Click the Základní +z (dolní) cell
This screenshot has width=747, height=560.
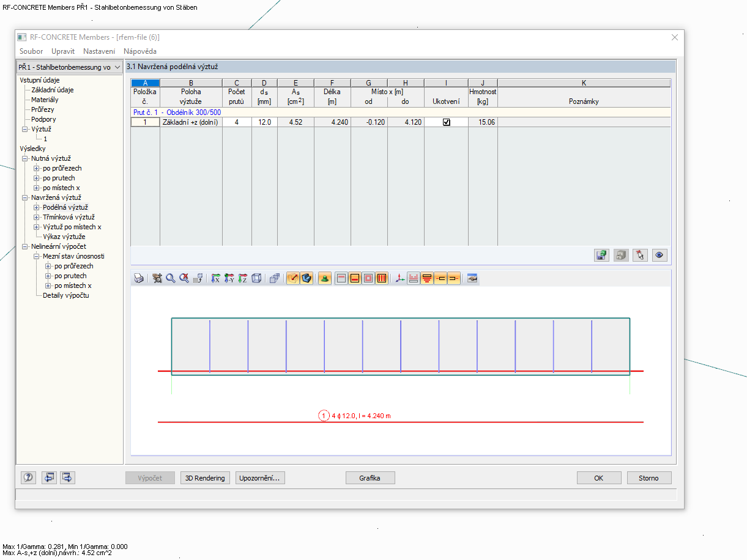(191, 122)
